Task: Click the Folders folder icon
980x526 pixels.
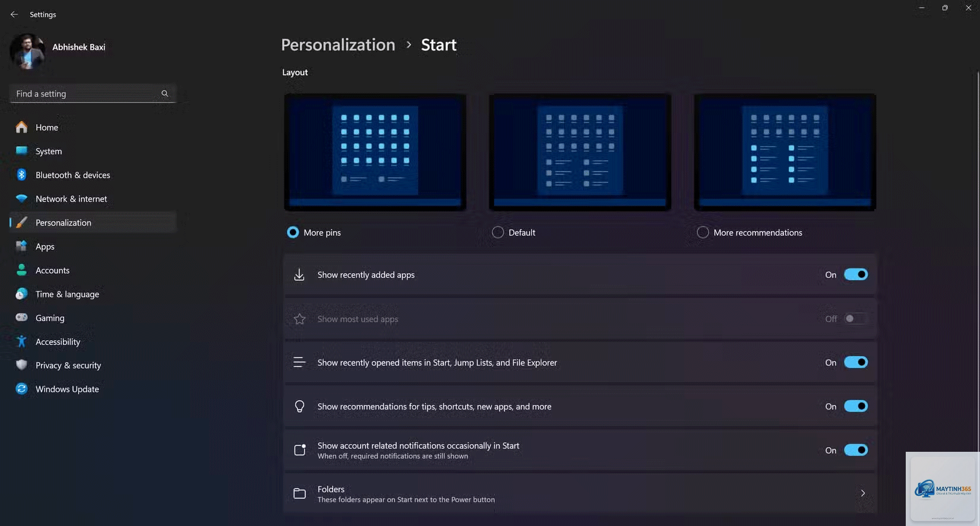Action: [x=299, y=493]
